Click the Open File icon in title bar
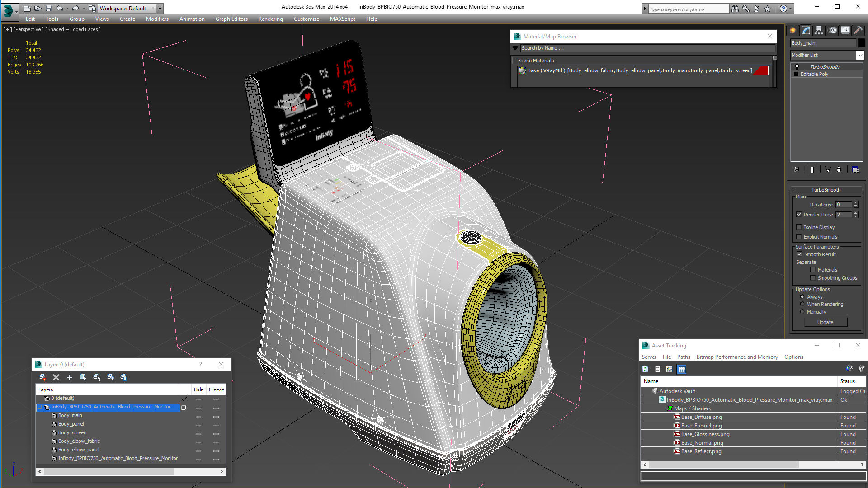Screen dimensions: 868x488 tap(38, 8)
